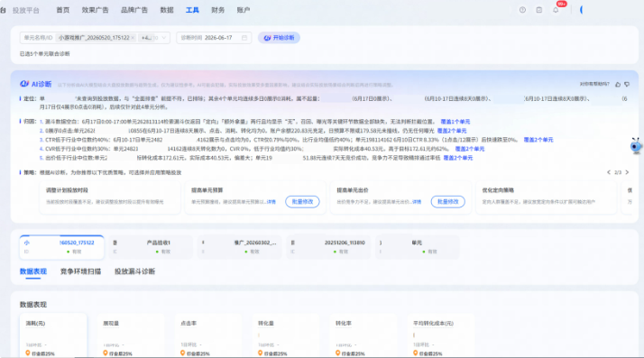The image size is (644, 358).
Task: Click the 投放平台 logo text
Action: coord(26,10)
